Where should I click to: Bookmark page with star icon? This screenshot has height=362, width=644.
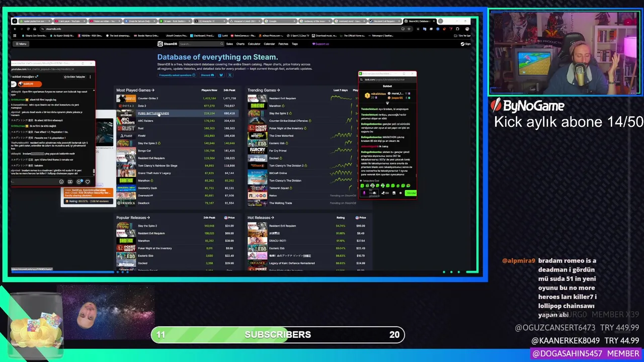[409, 29]
